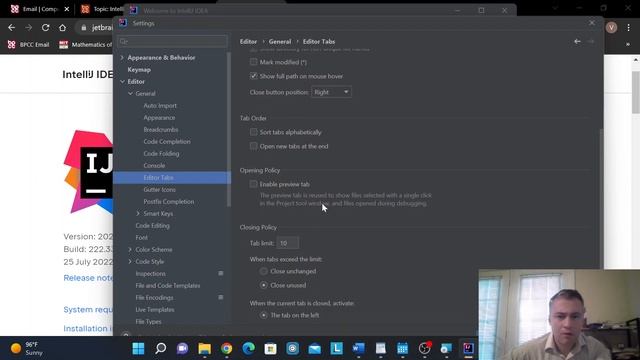Screen dimensions: 640x360
Task: Select Close unchanged radio button
Action: pyautogui.click(x=264, y=271)
